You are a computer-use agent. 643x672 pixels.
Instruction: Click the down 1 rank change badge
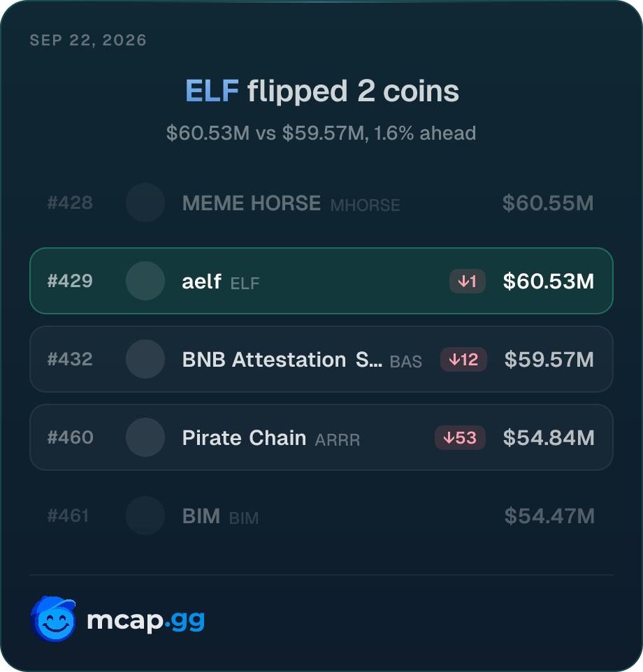[468, 281]
